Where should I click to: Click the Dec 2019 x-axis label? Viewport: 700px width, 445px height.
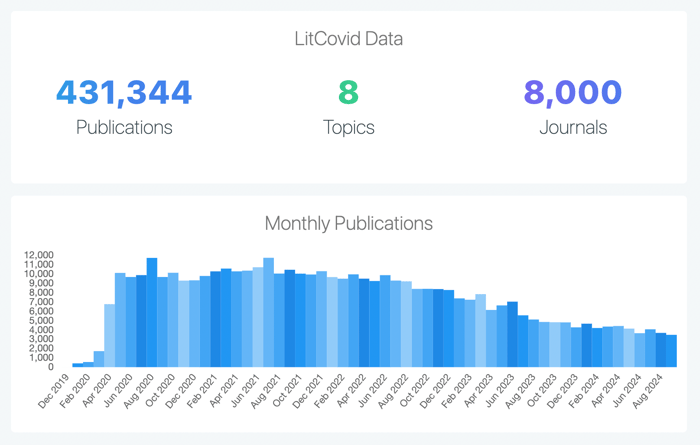coord(54,391)
